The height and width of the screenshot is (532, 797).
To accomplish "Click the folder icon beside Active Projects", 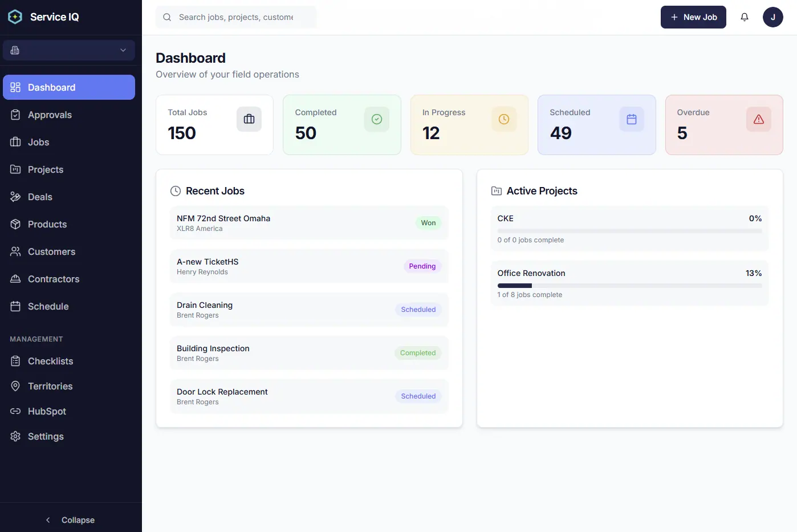I will click(x=497, y=191).
